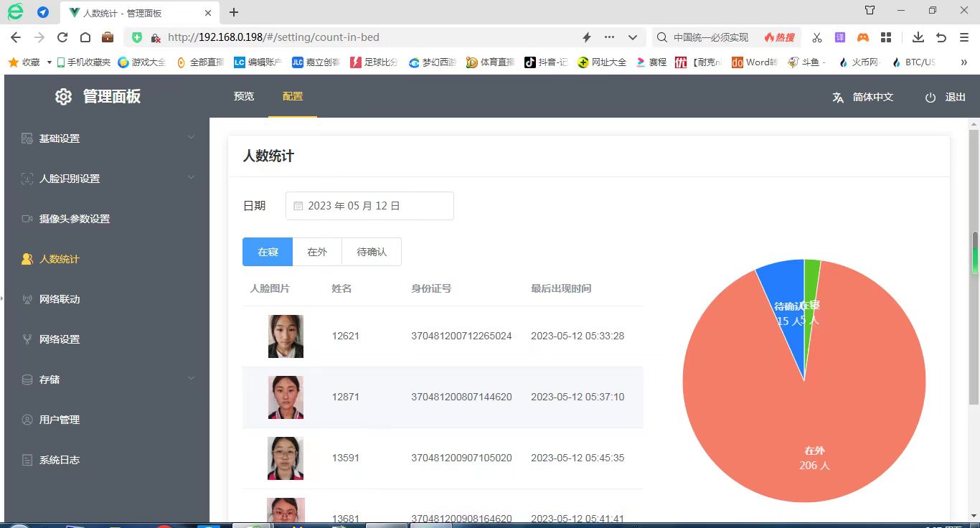Expand 人脸识别设置 sidebar menu
The image size is (980, 528).
coord(107,179)
